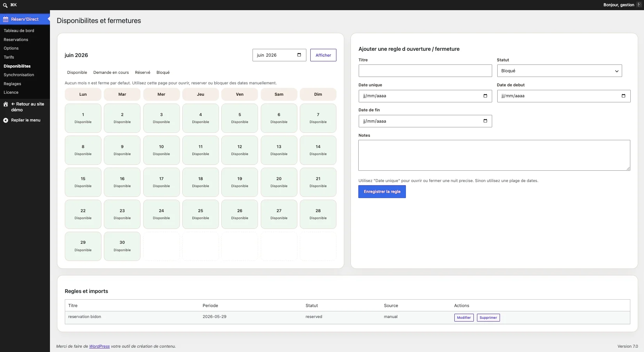644x352 pixels.
Task: Open the calendar picker in Date unique field
Action: pyautogui.click(x=485, y=96)
